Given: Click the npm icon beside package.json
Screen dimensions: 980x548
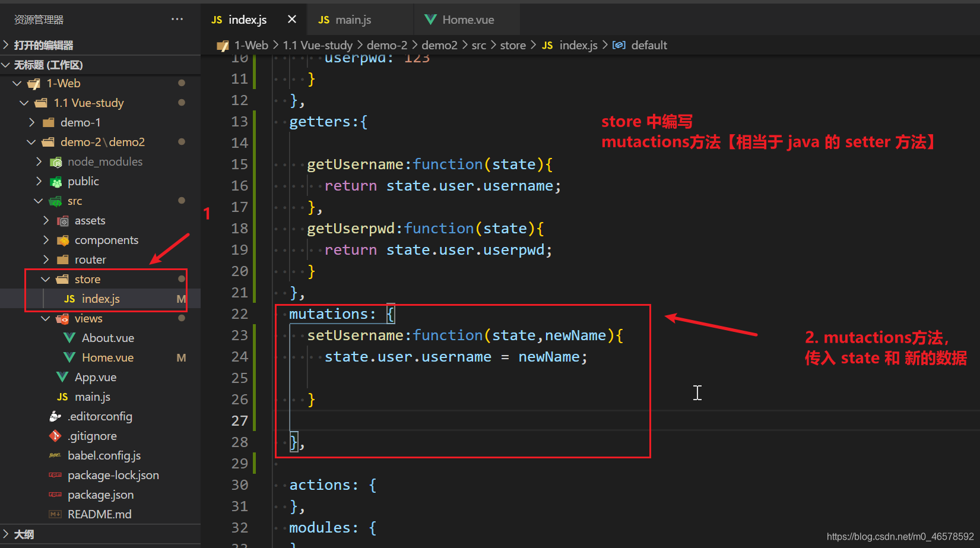Looking at the screenshot, I should pyautogui.click(x=55, y=495).
